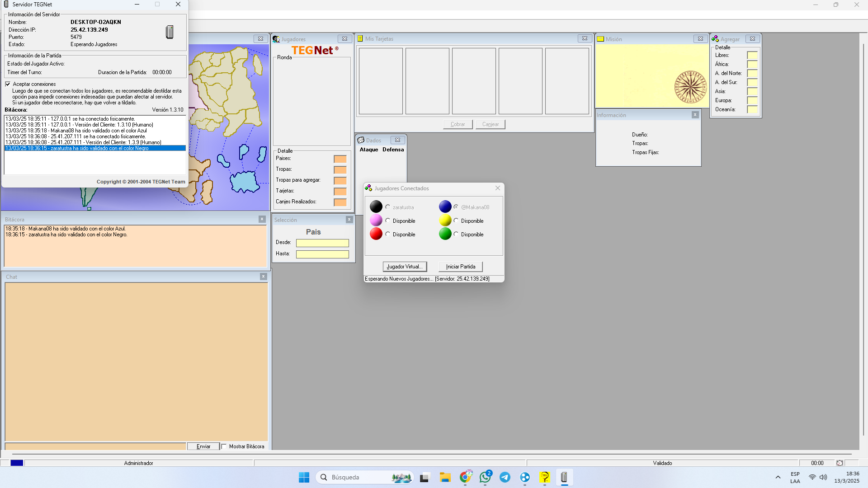Viewport: 868px width, 488px height.
Task: Click the Asia swatch in Agregar
Action: [x=752, y=91]
